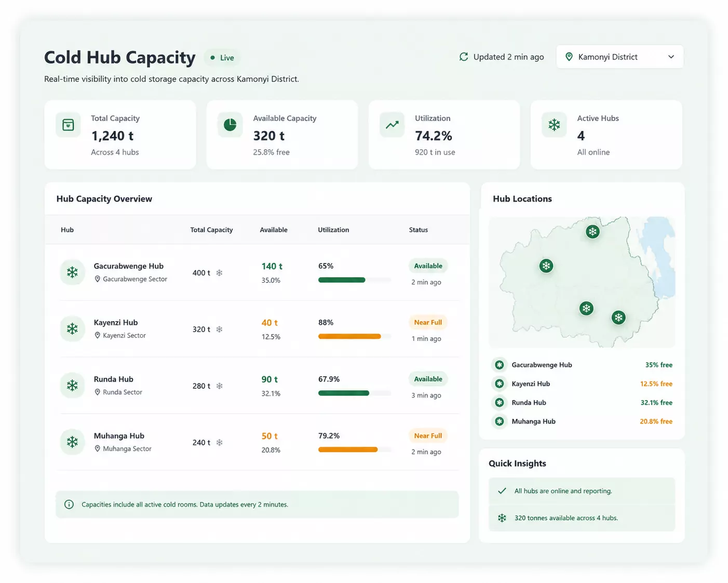Screen dimensions: 728x583
Task: Click the Kayenzi Hub row snowflake icon
Action: click(x=72, y=329)
